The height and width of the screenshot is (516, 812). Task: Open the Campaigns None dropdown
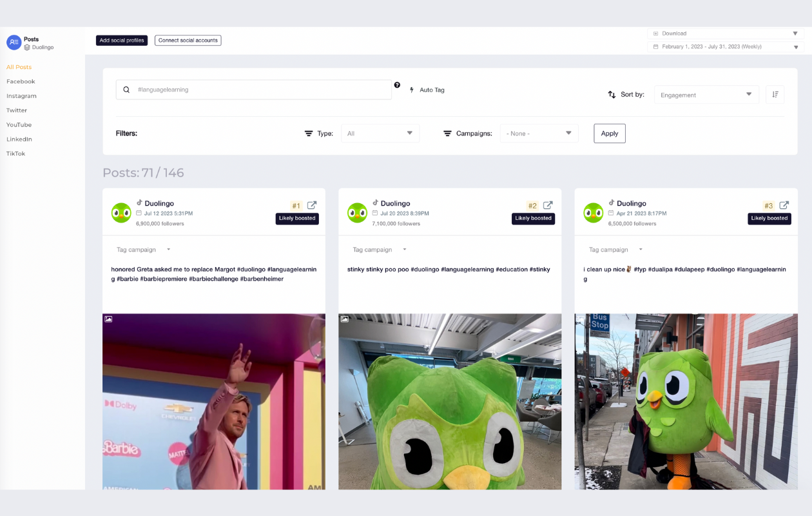coord(539,134)
